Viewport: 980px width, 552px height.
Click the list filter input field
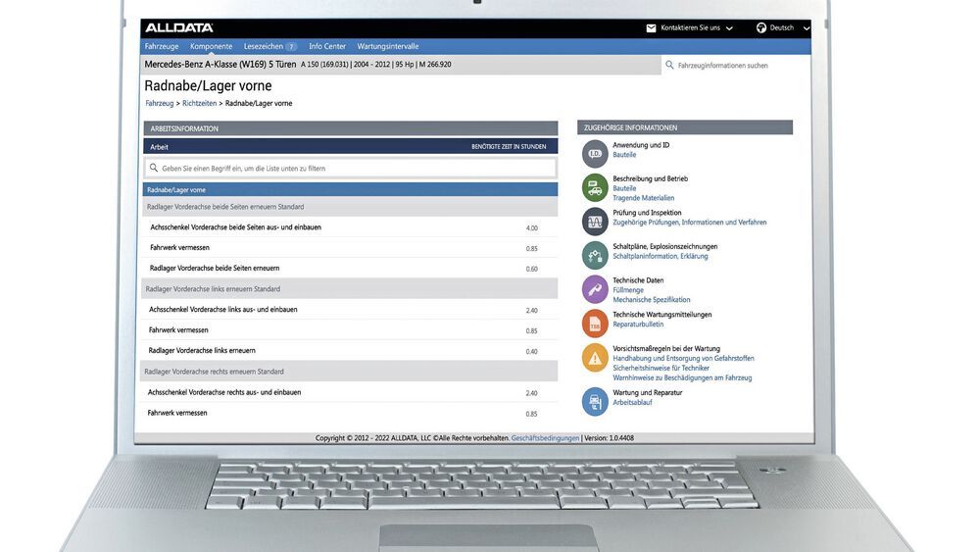350,168
